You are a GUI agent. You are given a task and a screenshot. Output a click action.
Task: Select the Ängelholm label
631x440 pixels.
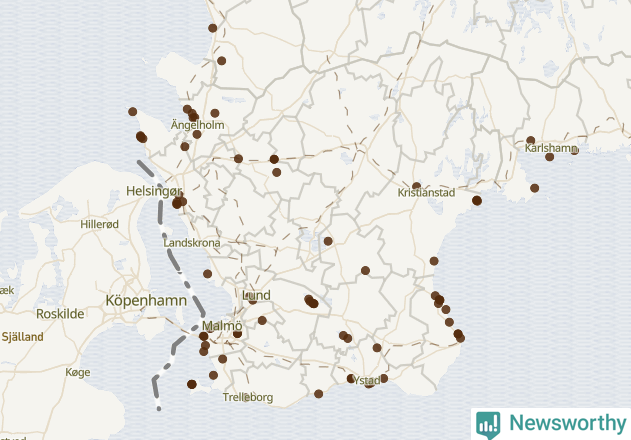click(x=197, y=125)
